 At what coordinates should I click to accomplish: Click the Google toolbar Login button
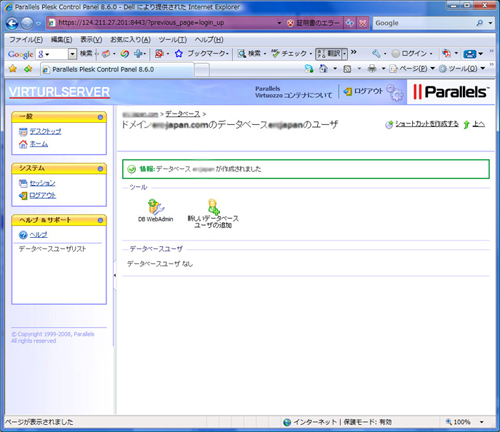pyautogui.click(x=412, y=53)
